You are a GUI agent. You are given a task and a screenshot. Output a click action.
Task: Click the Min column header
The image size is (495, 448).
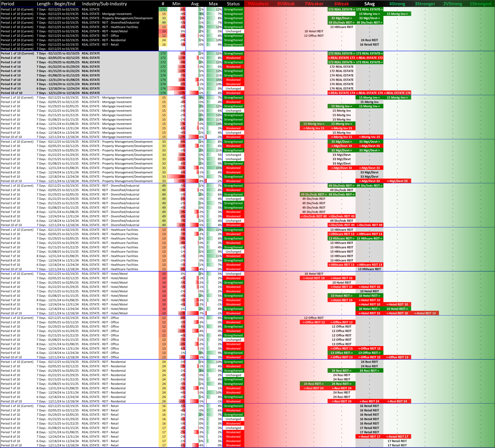pyautogui.click(x=176, y=4)
